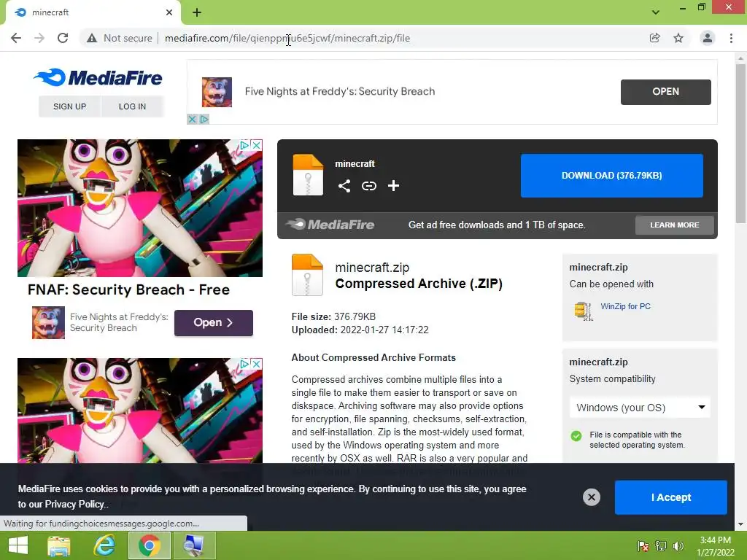Screen dimensions: 747x560
Task: Open File Explorer from taskbar
Action: click(x=59, y=545)
